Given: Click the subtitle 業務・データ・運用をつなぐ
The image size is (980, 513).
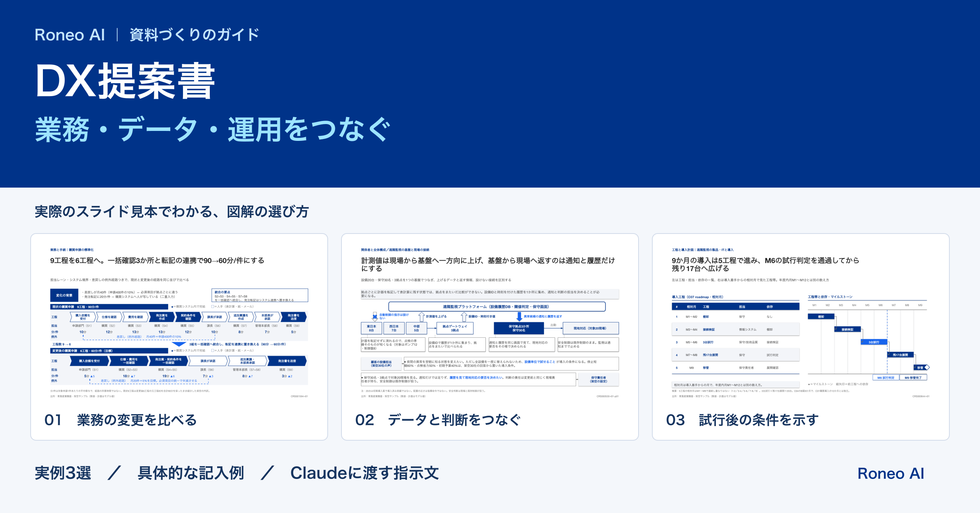Looking at the screenshot, I should point(213,129).
